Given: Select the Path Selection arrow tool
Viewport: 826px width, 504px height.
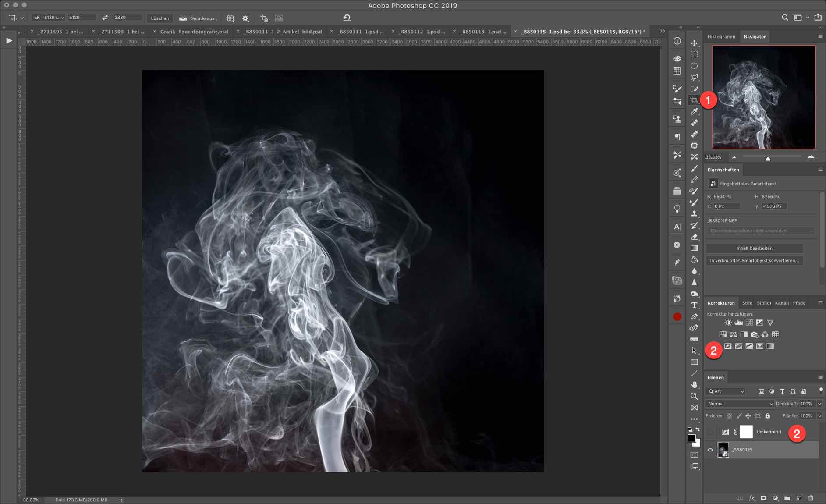Looking at the screenshot, I should click(x=694, y=351).
